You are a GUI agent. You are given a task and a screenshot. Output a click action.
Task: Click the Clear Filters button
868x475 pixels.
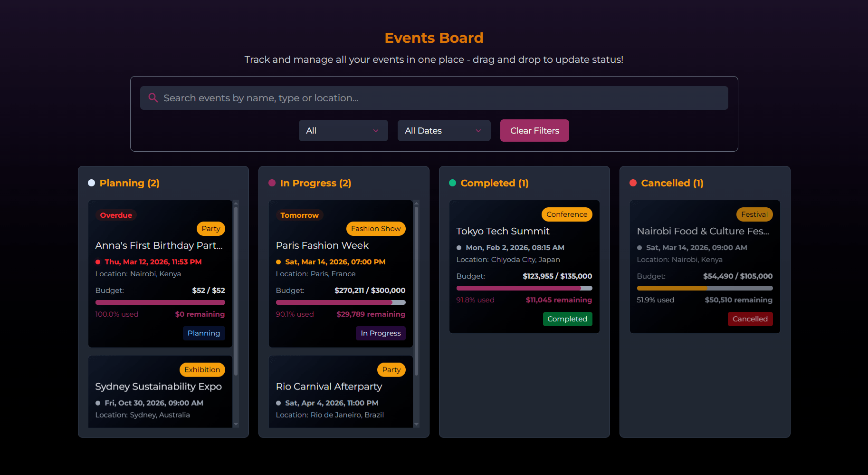534,130
